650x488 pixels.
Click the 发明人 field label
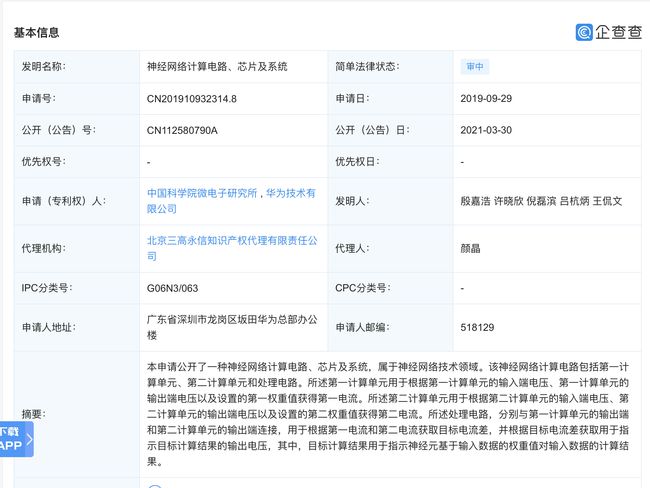[352, 201]
